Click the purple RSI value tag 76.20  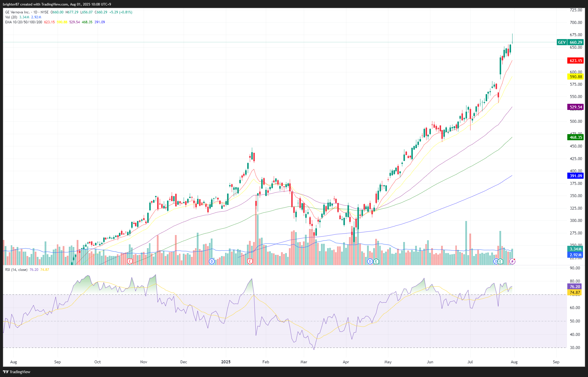coord(575,287)
